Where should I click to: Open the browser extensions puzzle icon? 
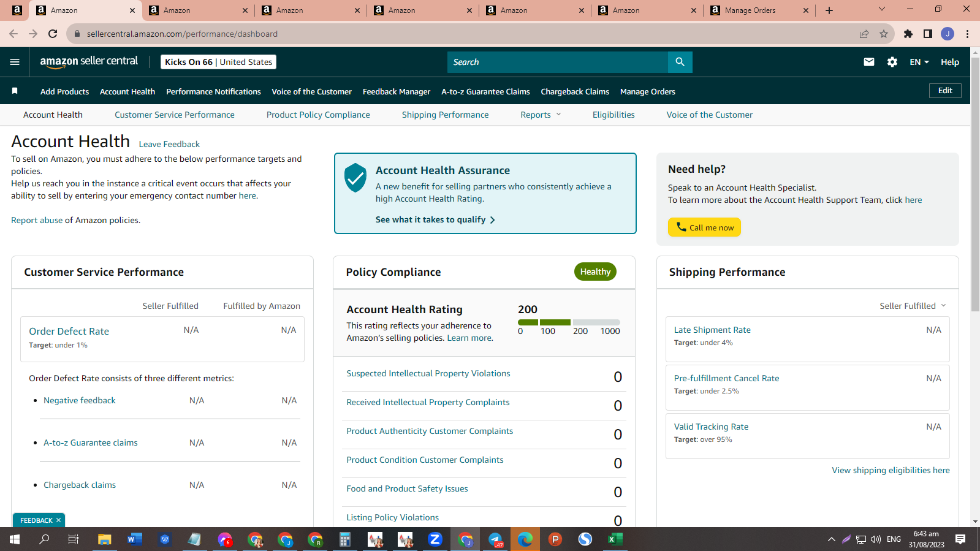click(x=908, y=34)
